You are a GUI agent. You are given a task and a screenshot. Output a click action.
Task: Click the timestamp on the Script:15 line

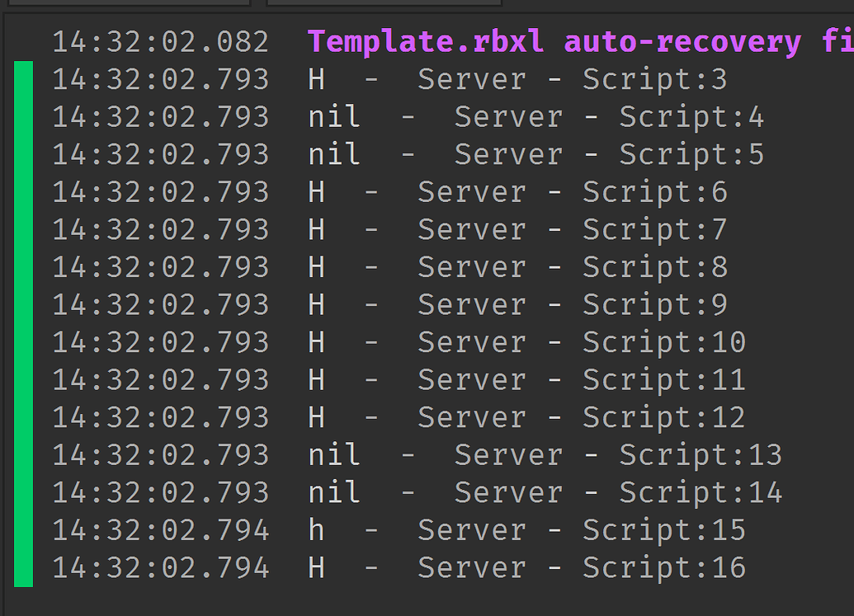(161, 529)
